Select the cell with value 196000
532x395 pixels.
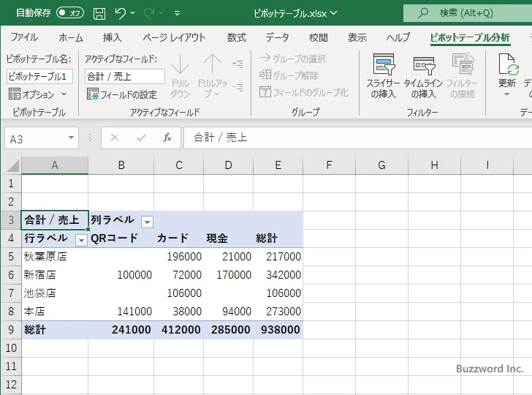pyautogui.click(x=179, y=257)
